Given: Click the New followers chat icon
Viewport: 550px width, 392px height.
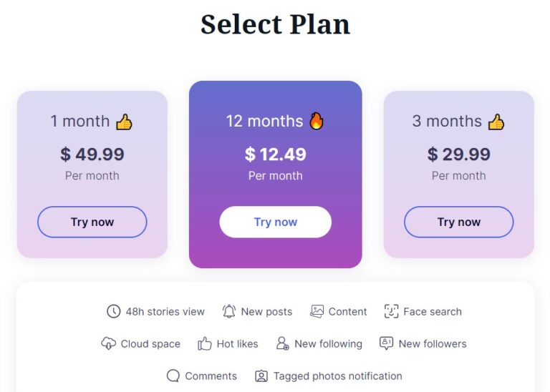Looking at the screenshot, I should [387, 343].
